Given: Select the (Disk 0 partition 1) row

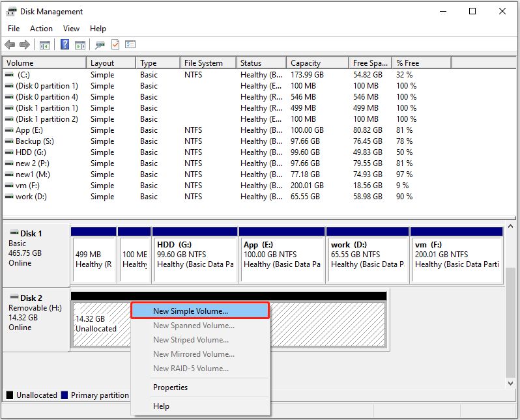Looking at the screenshot, I should tap(228, 86).
